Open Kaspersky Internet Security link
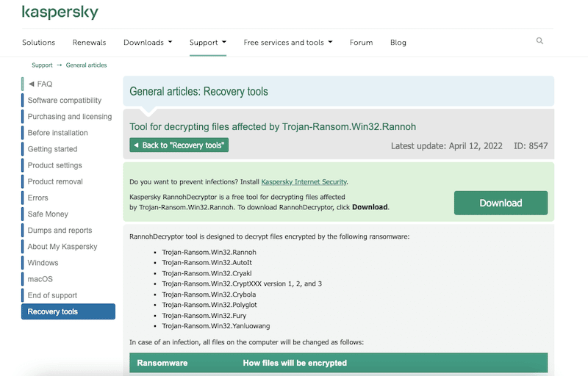 point(304,181)
